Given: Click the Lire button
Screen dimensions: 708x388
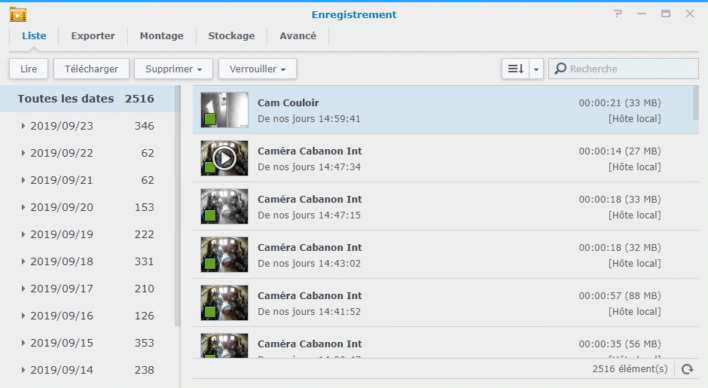Looking at the screenshot, I should tap(28, 69).
